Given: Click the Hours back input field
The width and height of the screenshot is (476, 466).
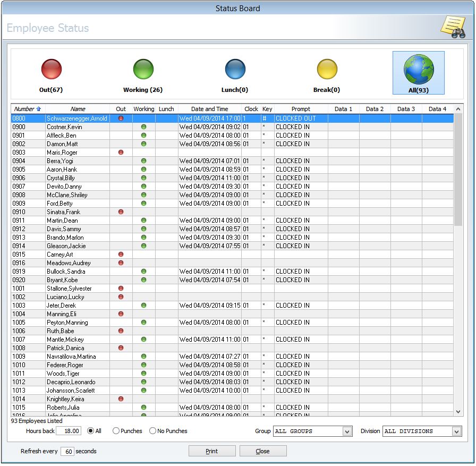Looking at the screenshot, I should pyautogui.click(x=69, y=431).
